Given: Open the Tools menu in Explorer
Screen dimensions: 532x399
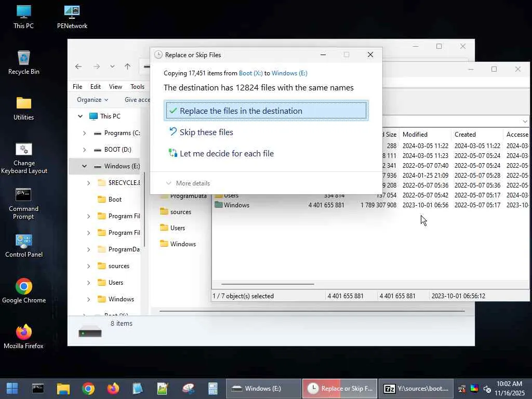Looking at the screenshot, I should [x=137, y=87].
